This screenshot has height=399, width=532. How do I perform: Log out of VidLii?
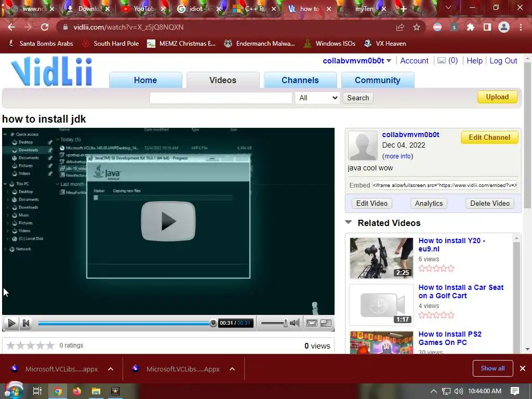pos(503,61)
